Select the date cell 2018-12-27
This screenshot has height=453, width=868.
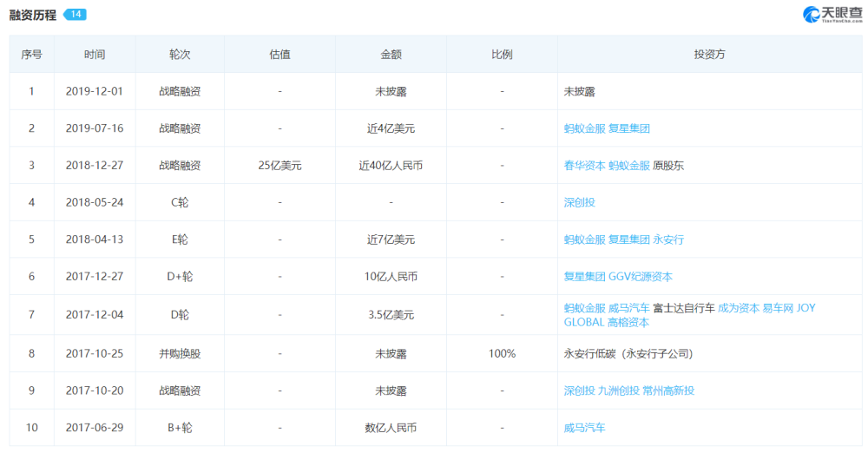click(95, 166)
